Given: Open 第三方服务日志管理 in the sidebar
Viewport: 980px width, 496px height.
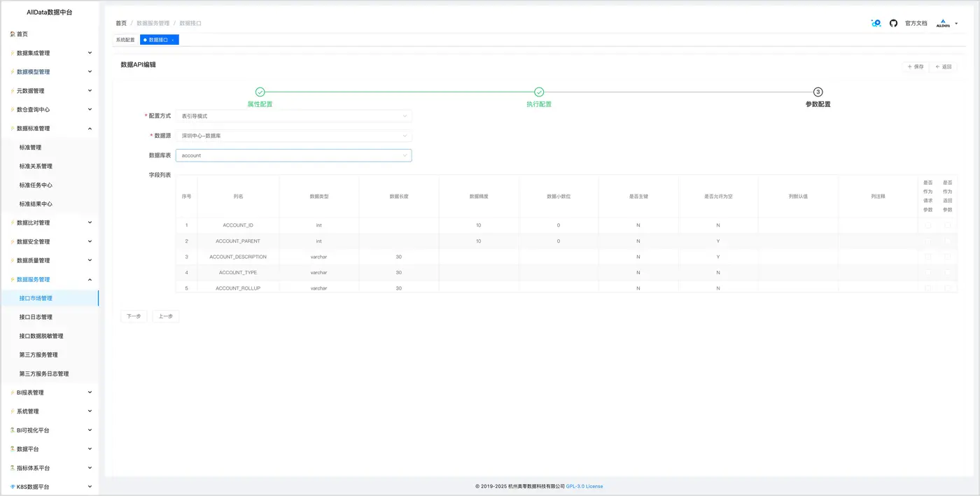Looking at the screenshot, I should [x=44, y=374].
